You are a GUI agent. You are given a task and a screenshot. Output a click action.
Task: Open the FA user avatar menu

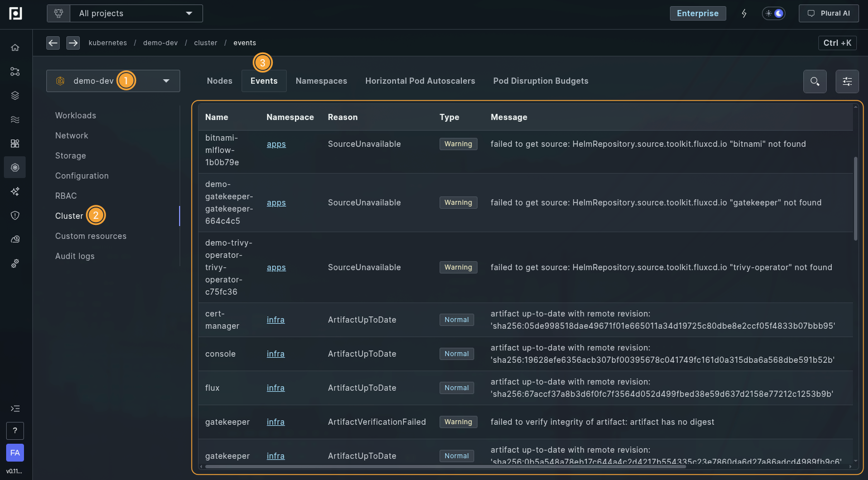pyautogui.click(x=15, y=453)
